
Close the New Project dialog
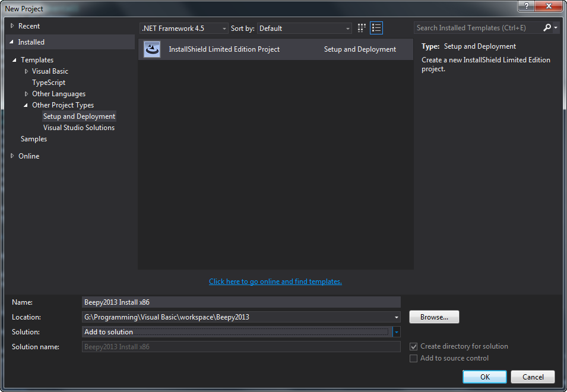pos(549,6)
